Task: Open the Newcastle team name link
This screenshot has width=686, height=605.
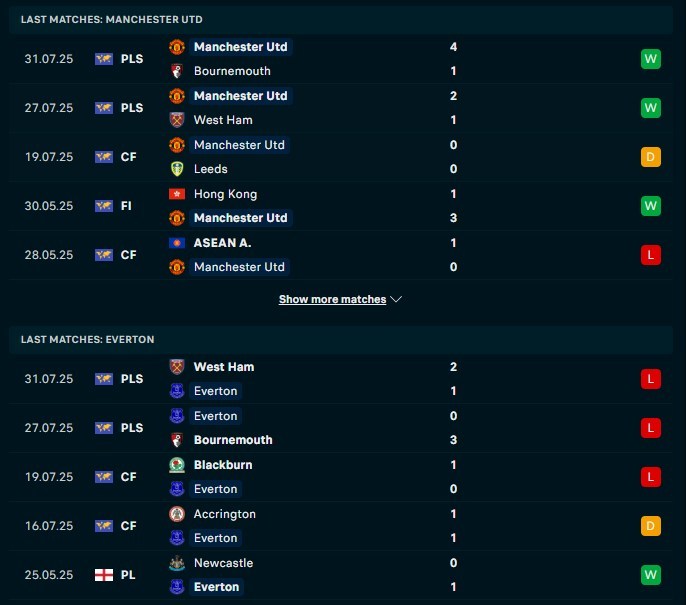Action: click(223, 563)
